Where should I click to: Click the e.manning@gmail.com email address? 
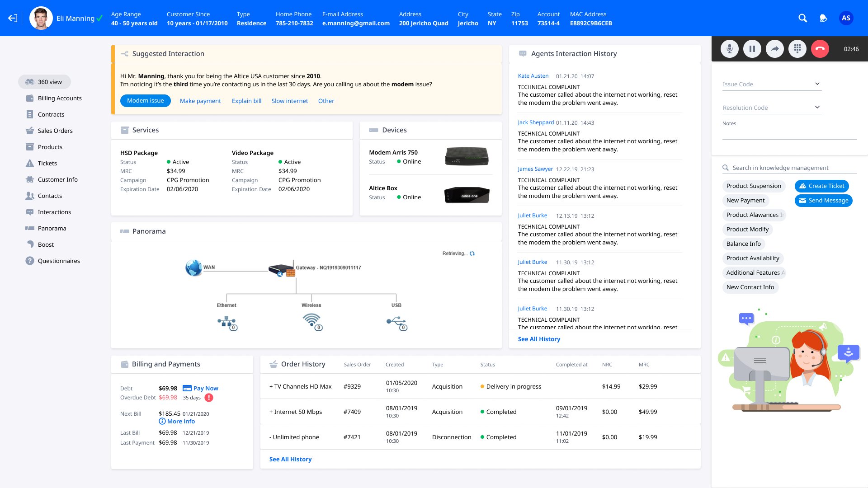click(356, 23)
